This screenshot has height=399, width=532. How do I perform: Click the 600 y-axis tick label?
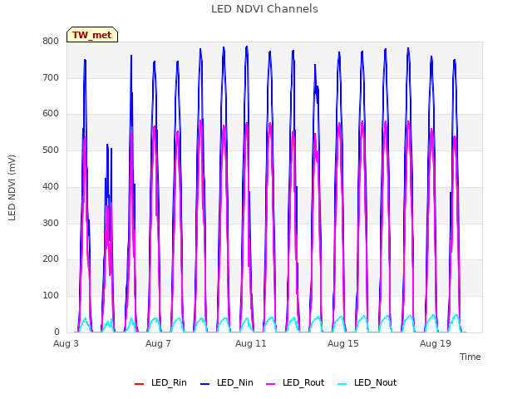coord(51,114)
